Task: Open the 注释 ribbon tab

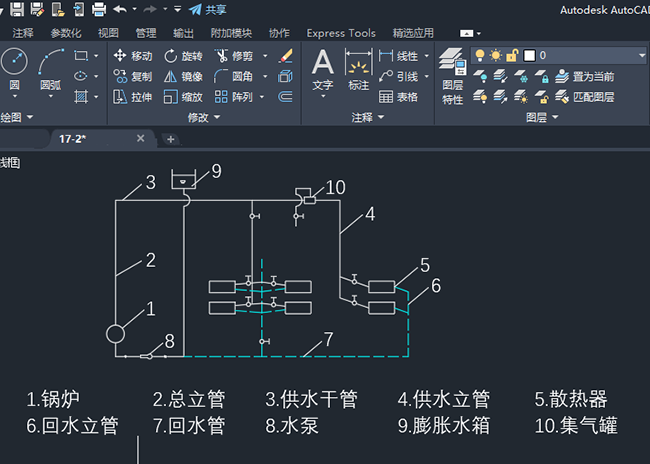Action: pos(23,33)
